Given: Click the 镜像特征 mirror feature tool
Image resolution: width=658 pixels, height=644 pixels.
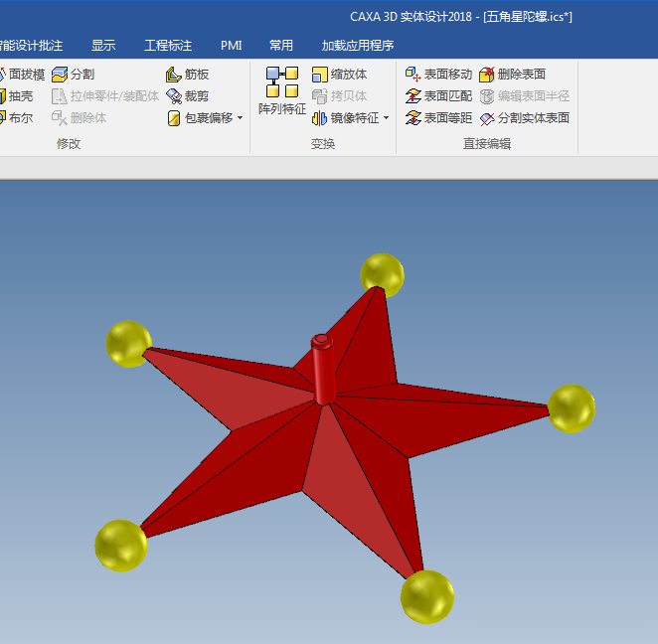Looking at the screenshot, I should [x=345, y=118].
